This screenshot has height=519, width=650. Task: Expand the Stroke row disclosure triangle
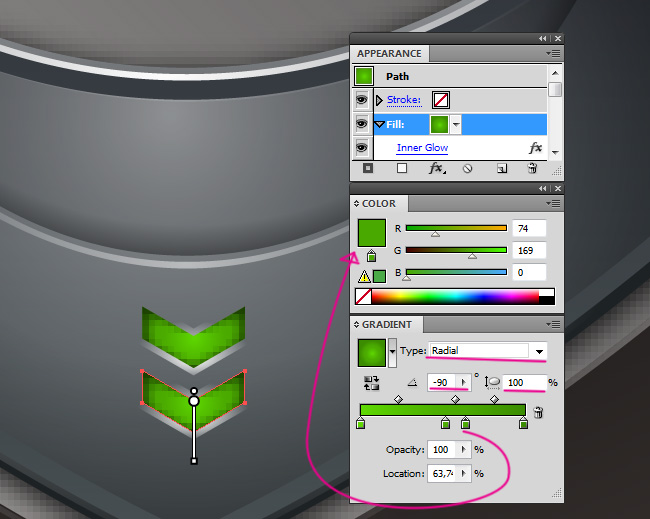click(379, 100)
